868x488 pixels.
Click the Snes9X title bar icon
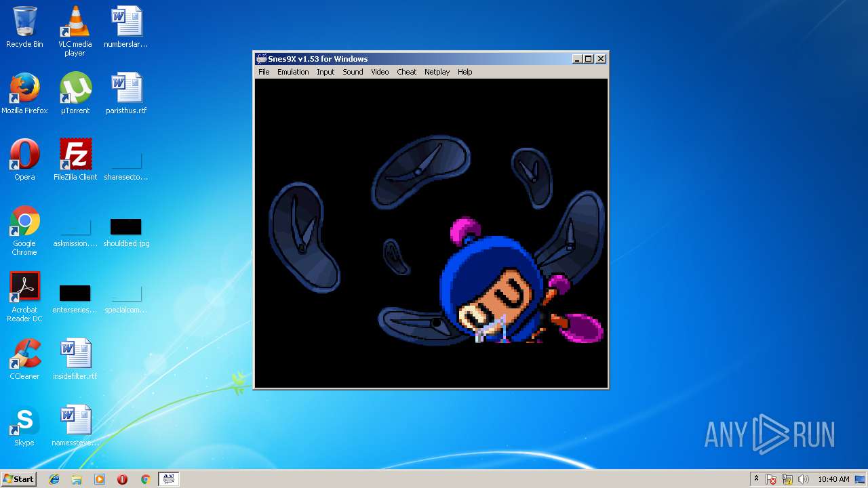[x=261, y=59]
